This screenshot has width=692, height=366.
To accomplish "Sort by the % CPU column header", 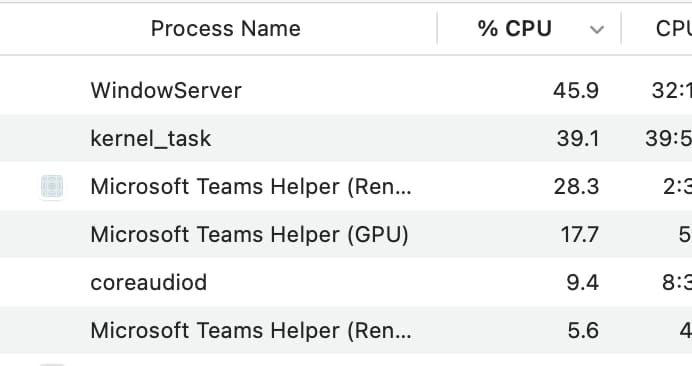I will [x=515, y=29].
